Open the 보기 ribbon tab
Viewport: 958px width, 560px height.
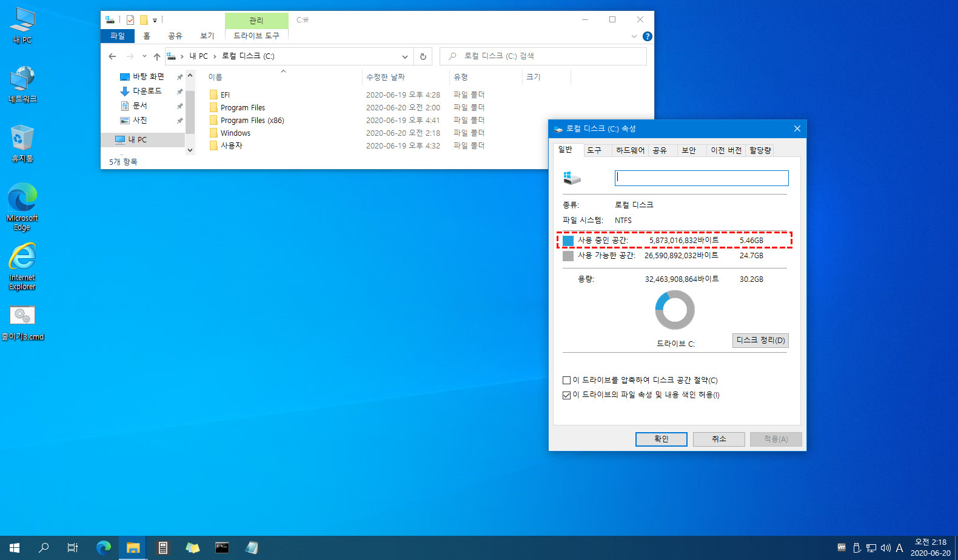coord(207,36)
